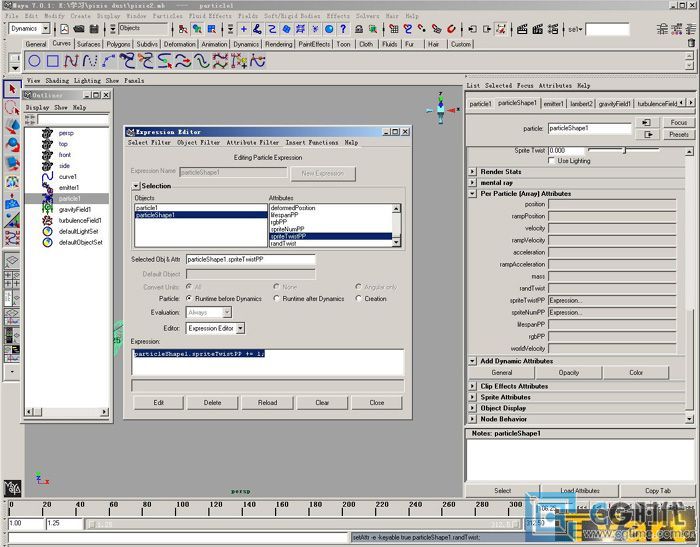The height and width of the screenshot is (547, 700).
Task: Select the single perspective layout icon
Action: tap(12, 262)
